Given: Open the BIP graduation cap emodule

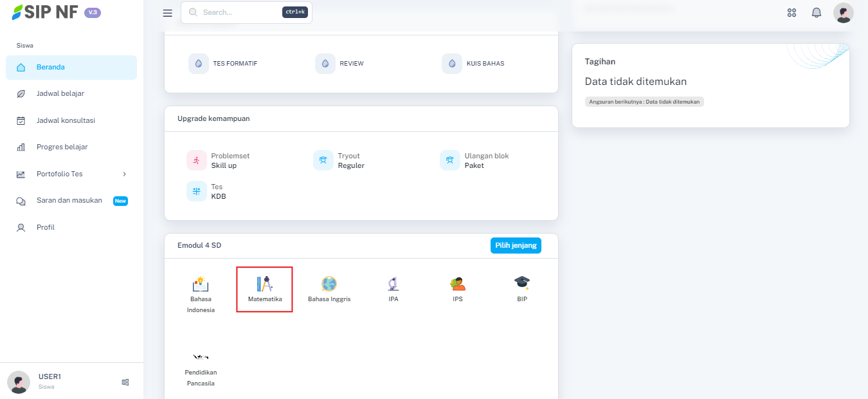Looking at the screenshot, I should pos(521,283).
